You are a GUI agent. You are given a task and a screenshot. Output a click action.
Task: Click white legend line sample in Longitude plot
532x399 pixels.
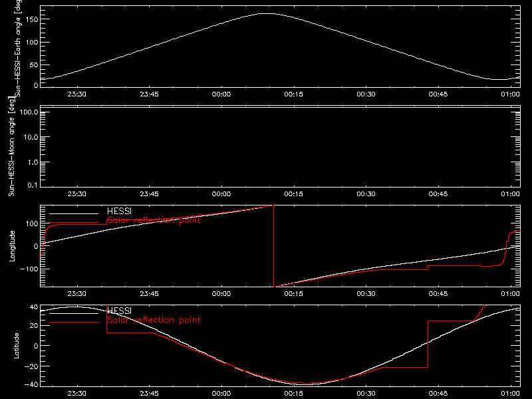[74, 213]
